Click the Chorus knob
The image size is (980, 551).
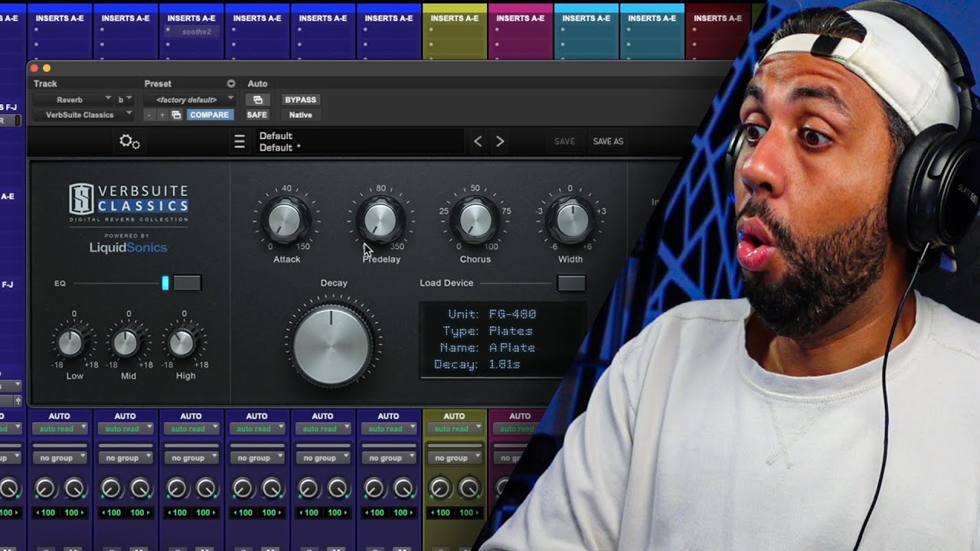(475, 220)
